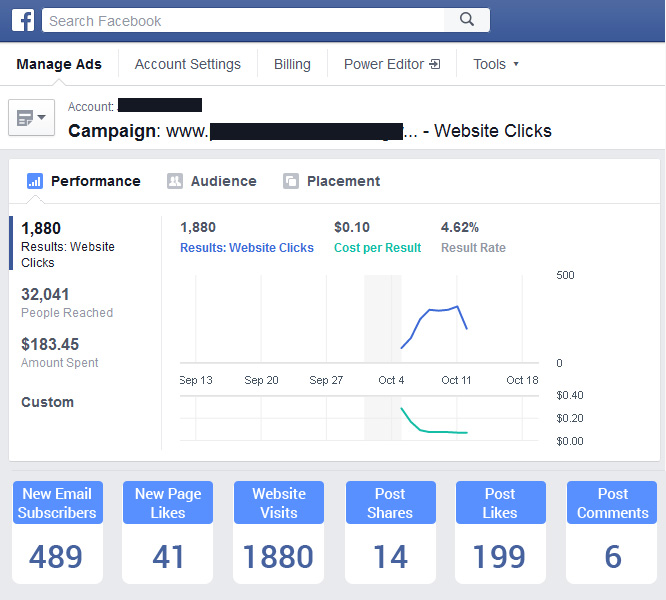Click the Oct 18 axis label
The width and height of the screenshot is (666, 600).
[x=522, y=380]
